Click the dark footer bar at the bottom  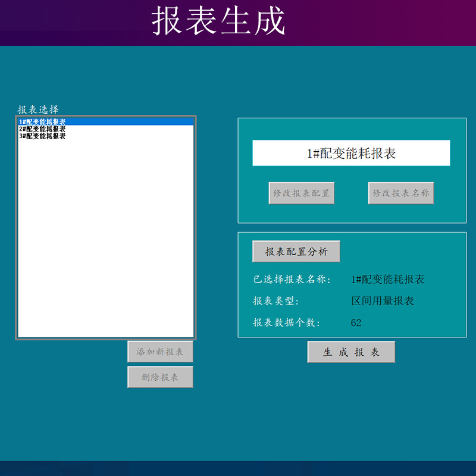point(238,468)
